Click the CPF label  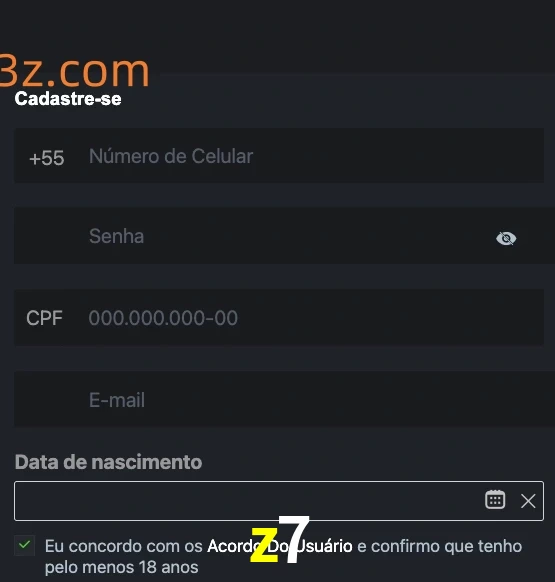[x=44, y=318]
